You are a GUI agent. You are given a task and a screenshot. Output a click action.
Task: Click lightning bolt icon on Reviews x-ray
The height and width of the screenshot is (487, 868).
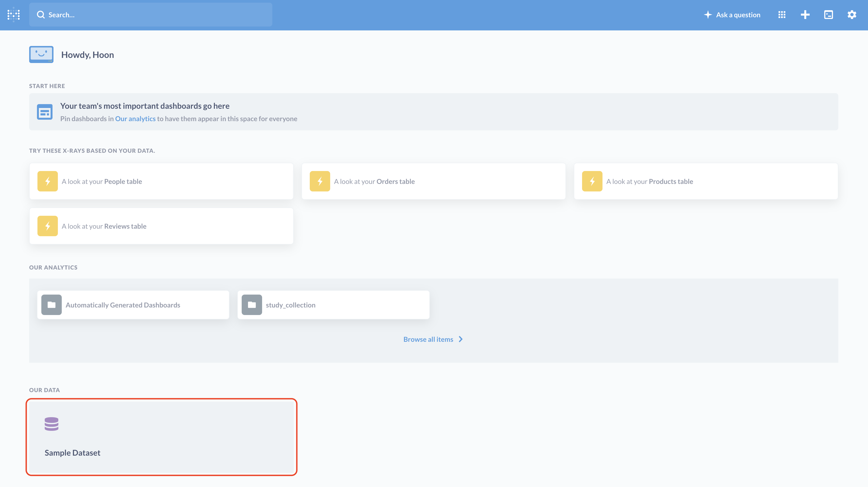pos(47,226)
